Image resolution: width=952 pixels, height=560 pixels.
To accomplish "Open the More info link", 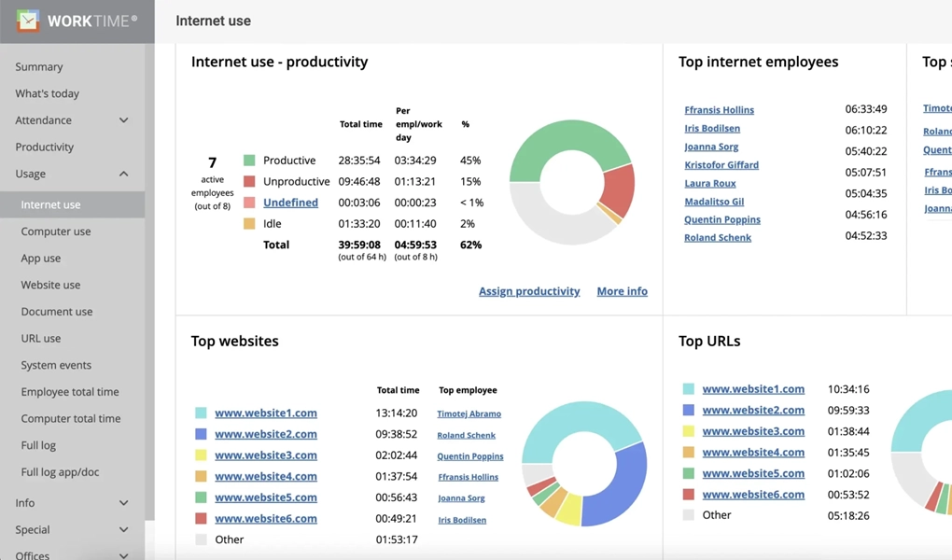I will pos(622,291).
